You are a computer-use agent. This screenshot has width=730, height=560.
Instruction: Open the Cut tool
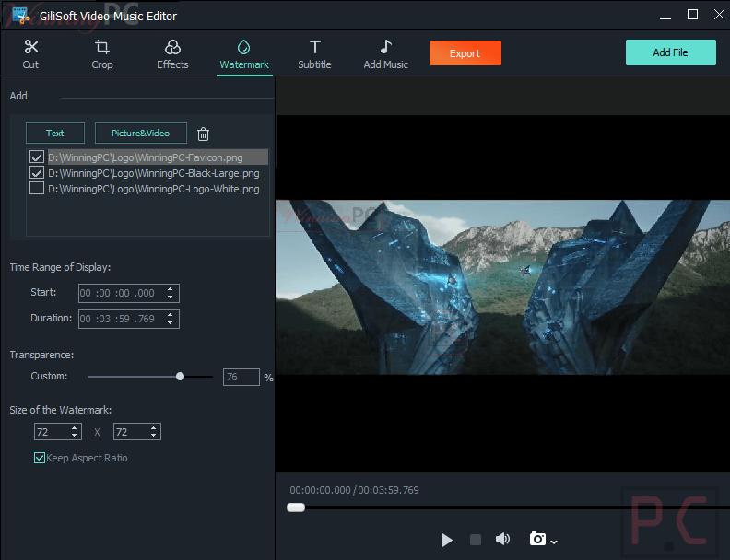(30, 53)
